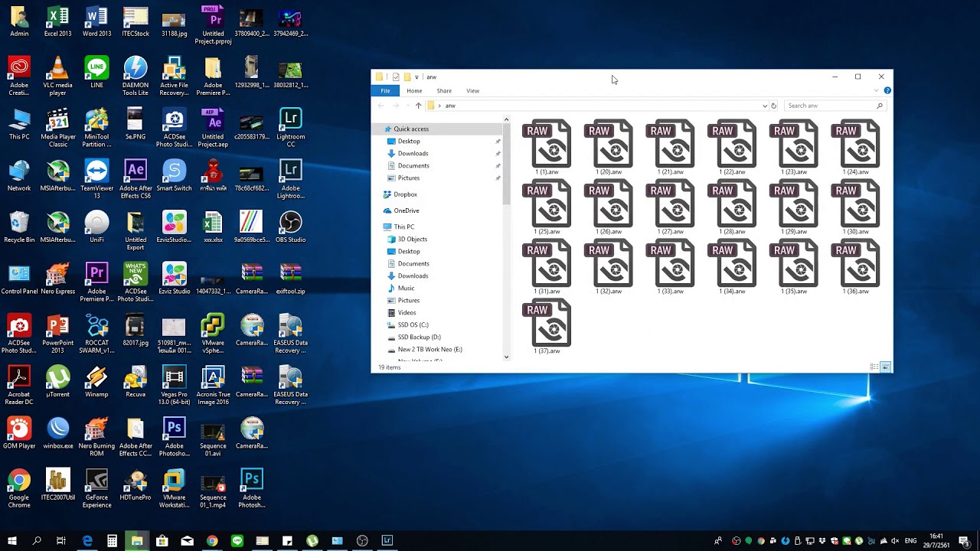The image size is (980, 551).
Task: Select the Winamp desktop icon
Action: pos(96,382)
